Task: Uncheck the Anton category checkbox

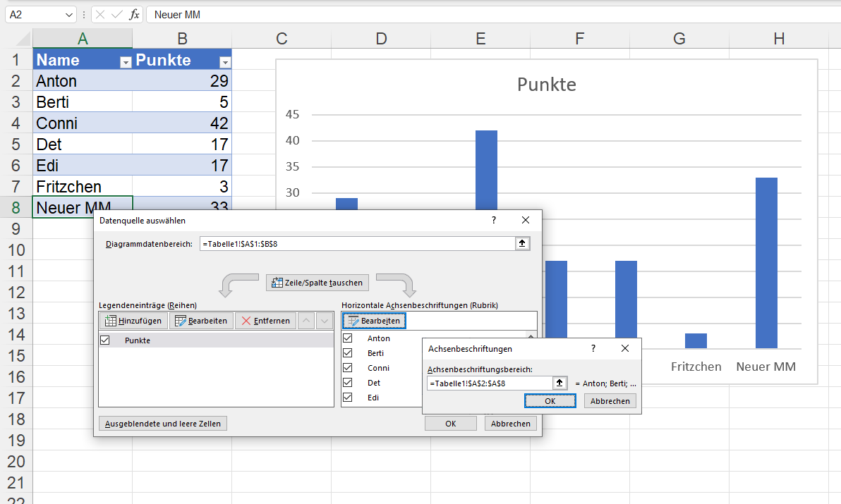Action: (x=347, y=338)
